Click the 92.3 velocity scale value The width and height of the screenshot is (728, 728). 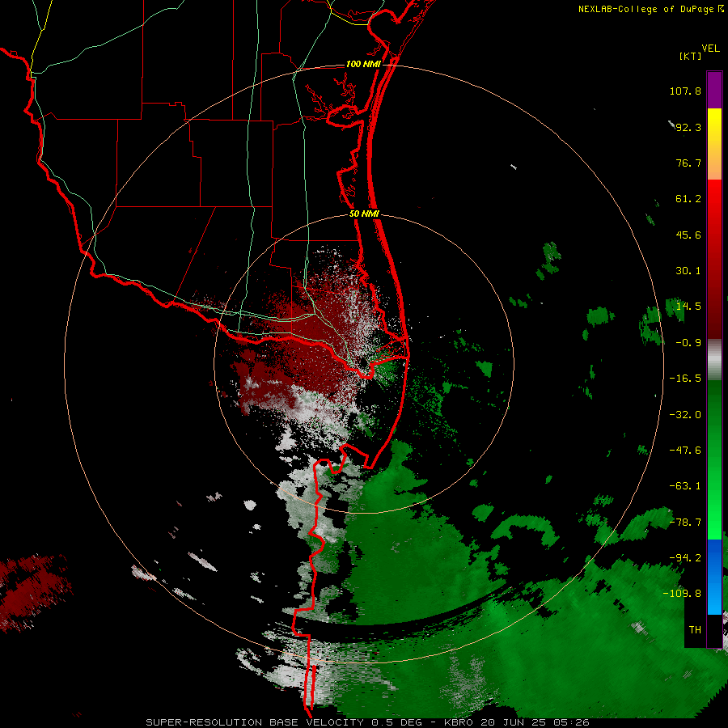(x=688, y=127)
